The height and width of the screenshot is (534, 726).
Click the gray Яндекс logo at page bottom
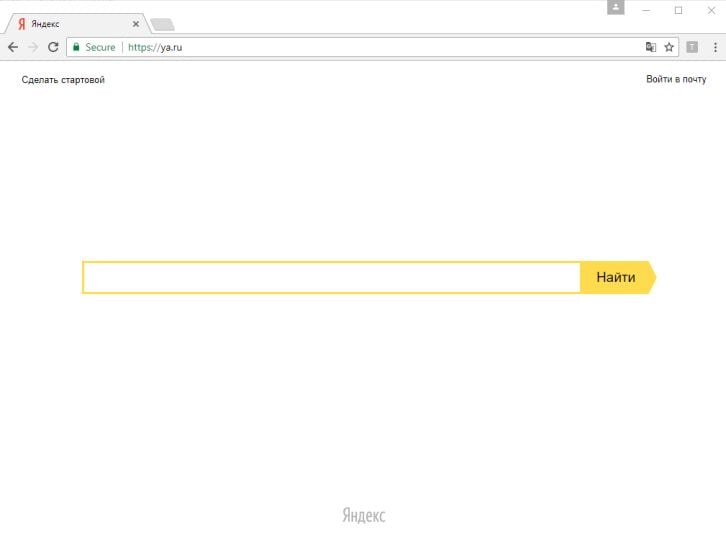(x=363, y=515)
